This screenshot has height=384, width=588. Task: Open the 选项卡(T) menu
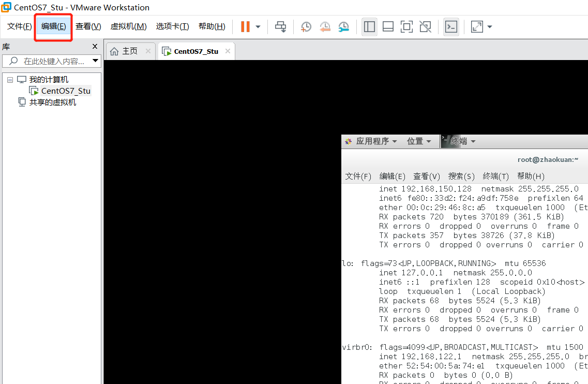tap(173, 26)
